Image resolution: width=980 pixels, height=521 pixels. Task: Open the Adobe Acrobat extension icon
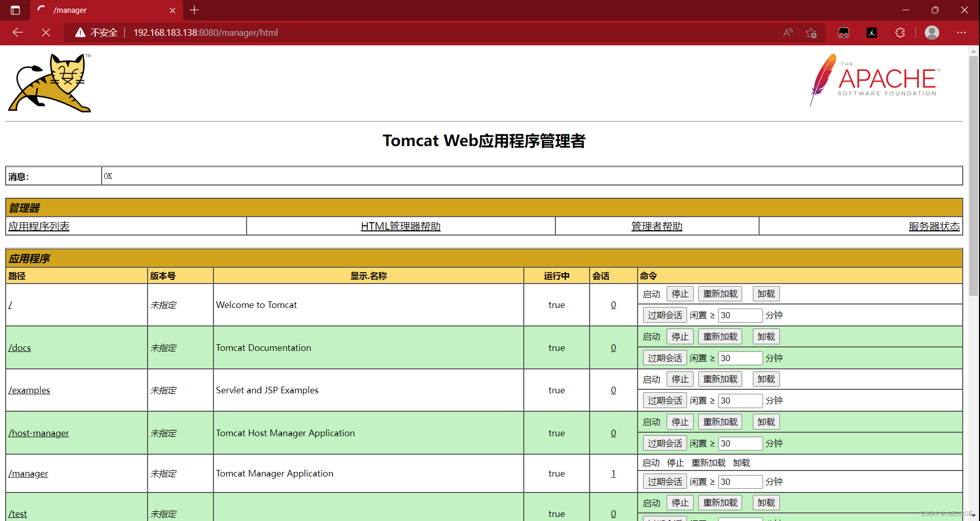click(x=872, y=33)
